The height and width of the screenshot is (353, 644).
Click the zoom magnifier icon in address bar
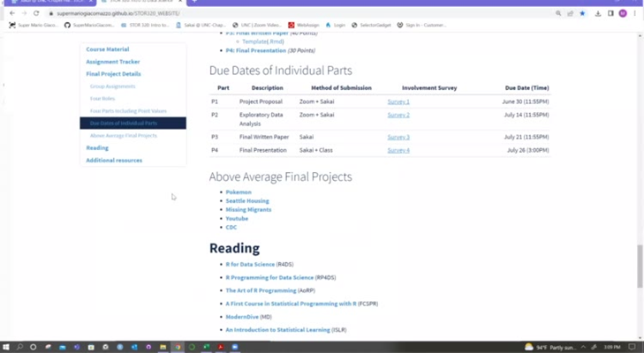click(x=558, y=13)
